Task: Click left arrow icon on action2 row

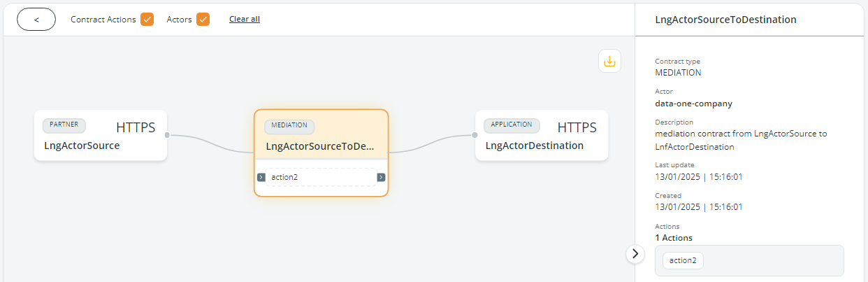Action: (x=261, y=177)
